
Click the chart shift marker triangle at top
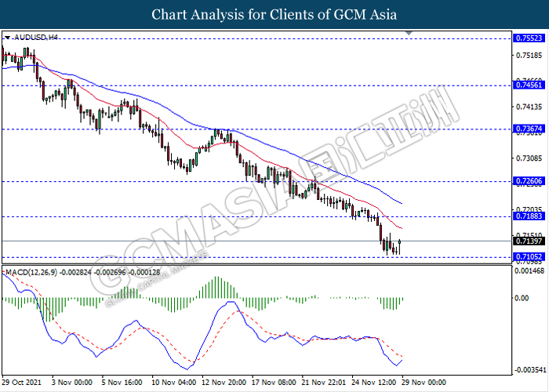pyautogui.click(x=409, y=33)
